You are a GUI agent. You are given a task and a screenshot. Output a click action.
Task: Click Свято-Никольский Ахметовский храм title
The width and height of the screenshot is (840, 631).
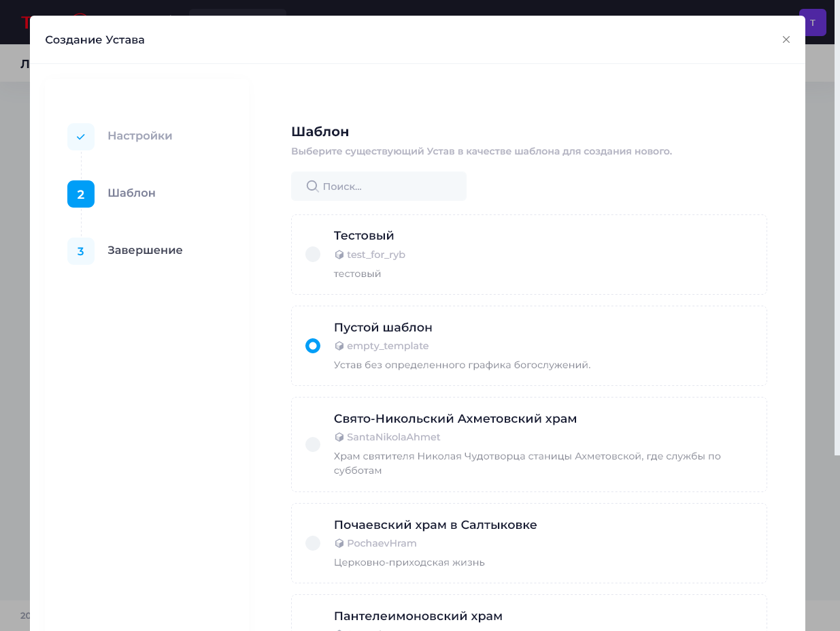coord(455,419)
